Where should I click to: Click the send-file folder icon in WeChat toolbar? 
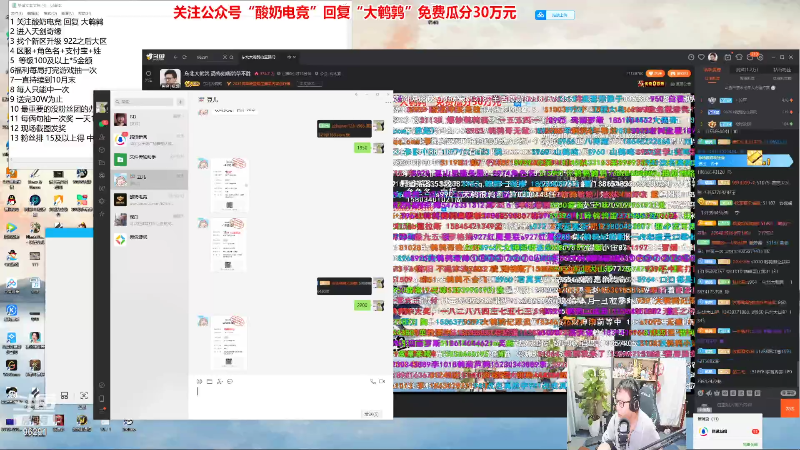click(x=209, y=382)
